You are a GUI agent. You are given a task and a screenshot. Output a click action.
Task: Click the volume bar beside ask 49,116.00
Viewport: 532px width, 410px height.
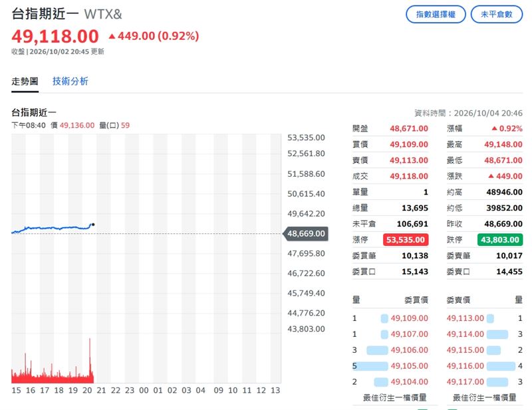point(501,366)
